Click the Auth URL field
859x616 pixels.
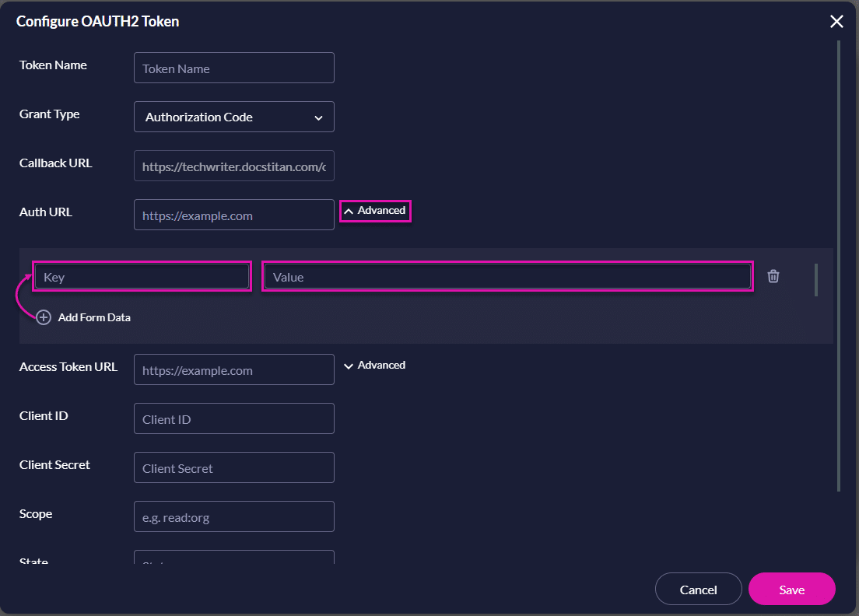pyautogui.click(x=233, y=215)
